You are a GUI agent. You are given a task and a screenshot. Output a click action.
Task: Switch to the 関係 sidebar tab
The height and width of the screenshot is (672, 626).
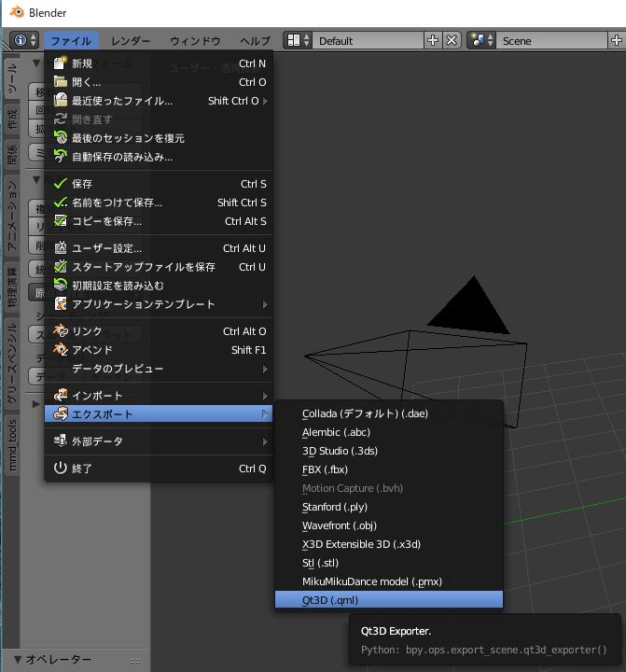pos(12,154)
